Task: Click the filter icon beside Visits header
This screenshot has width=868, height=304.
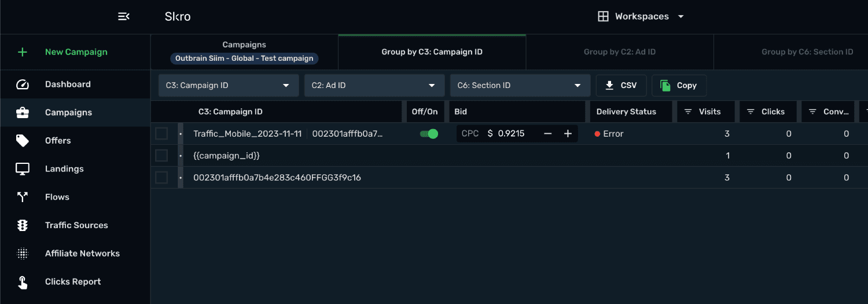Action: [x=689, y=112]
